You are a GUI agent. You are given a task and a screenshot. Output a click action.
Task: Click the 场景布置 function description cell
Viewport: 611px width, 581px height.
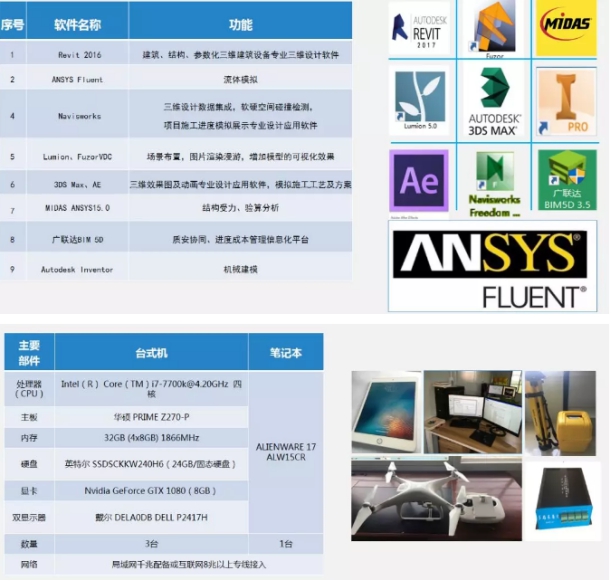pyautogui.click(x=240, y=156)
